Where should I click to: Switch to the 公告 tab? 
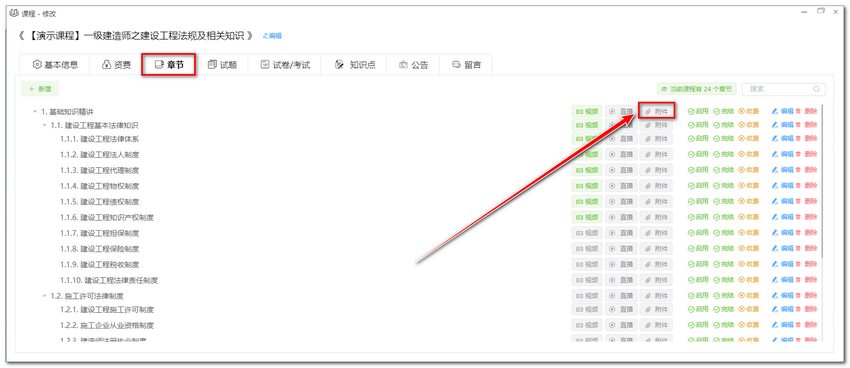[414, 64]
